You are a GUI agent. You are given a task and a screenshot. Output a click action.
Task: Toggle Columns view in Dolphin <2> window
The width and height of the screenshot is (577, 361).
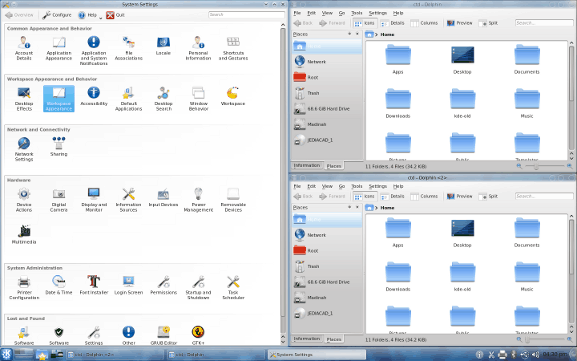point(424,197)
